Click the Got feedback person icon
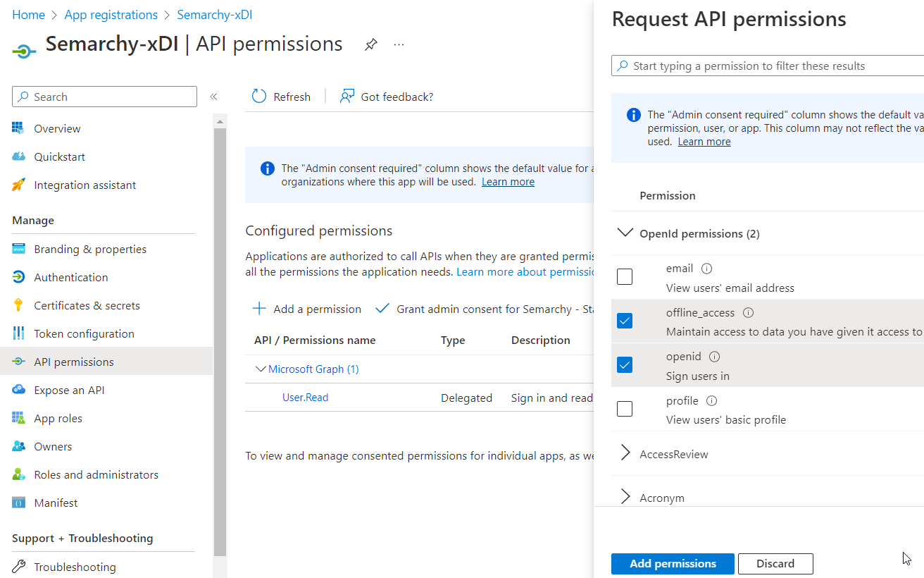Screen dimensions: 924x578 pyautogui.click(x=346, y=97)
